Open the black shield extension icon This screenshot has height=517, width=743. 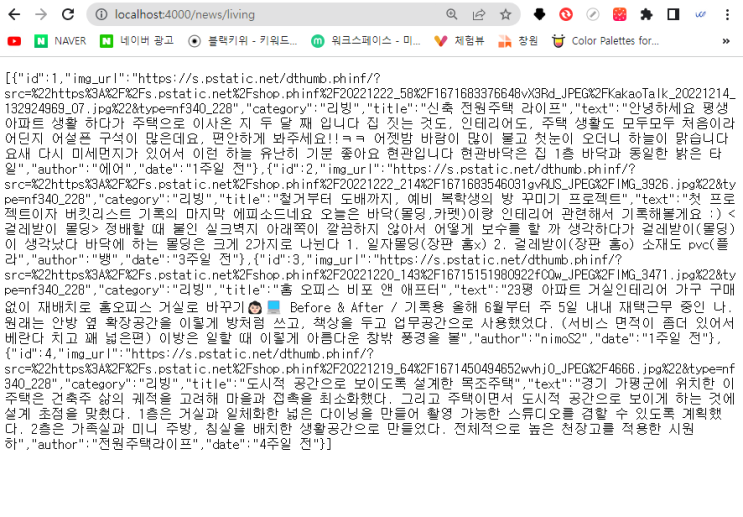pos(539,15)
